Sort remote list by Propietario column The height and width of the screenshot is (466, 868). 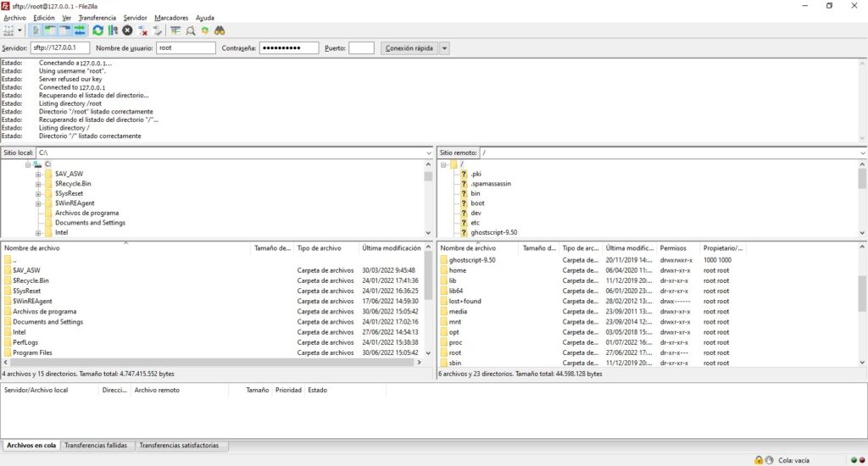722,248
